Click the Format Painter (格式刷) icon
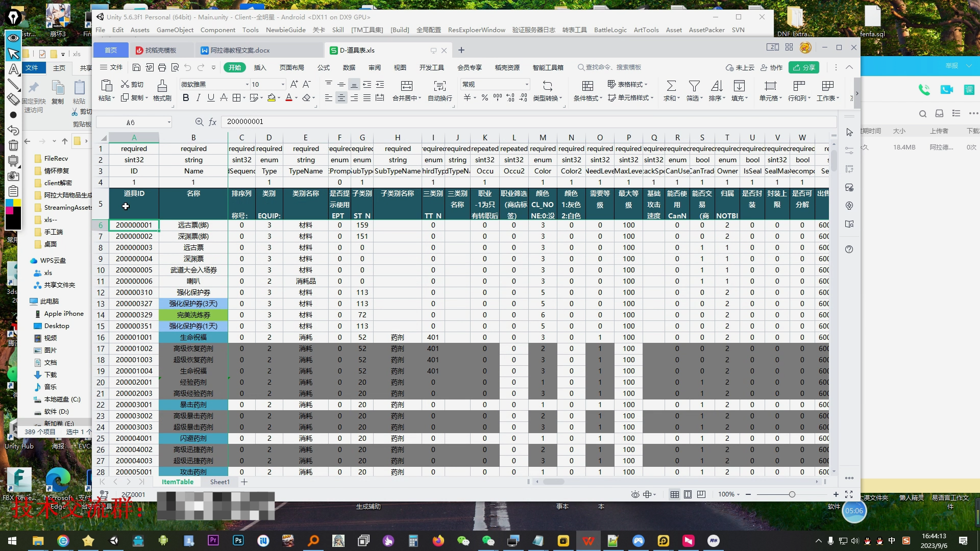 (162, 85)
